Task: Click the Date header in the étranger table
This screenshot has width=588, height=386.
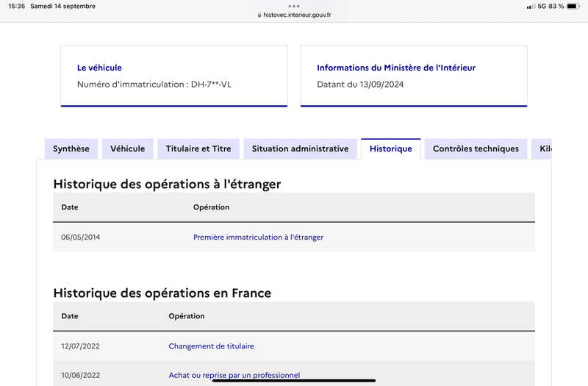Action: pyautogui.click(x=70, y=207)
